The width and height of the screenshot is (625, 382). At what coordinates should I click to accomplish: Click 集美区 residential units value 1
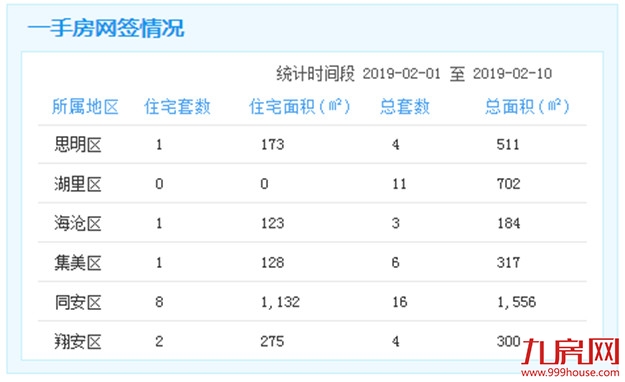coord(159,263)
